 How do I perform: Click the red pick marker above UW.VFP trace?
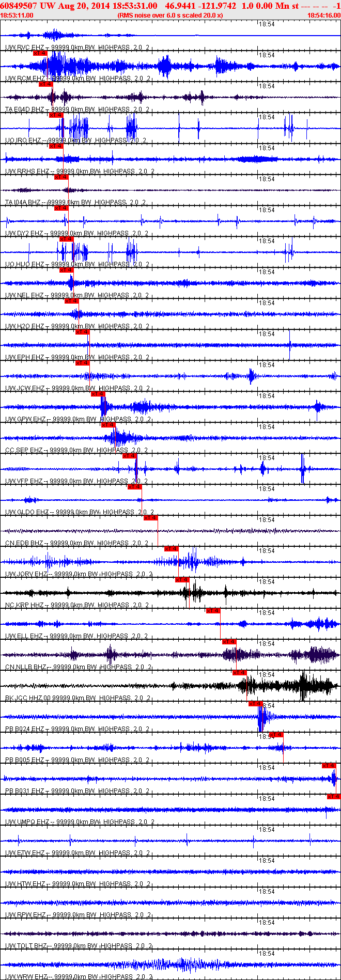click(x=130, y=455)
